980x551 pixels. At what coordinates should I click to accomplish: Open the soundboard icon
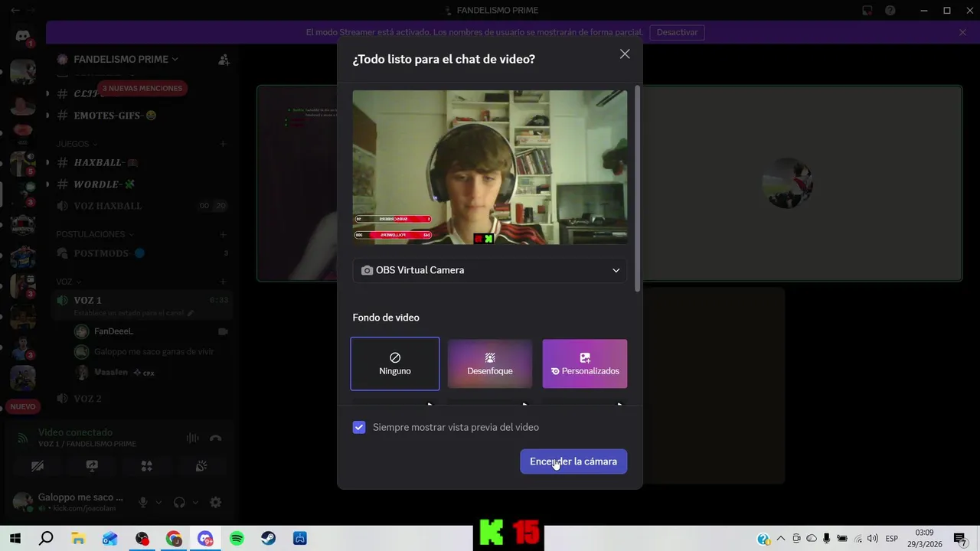click(x=201, y=466)
